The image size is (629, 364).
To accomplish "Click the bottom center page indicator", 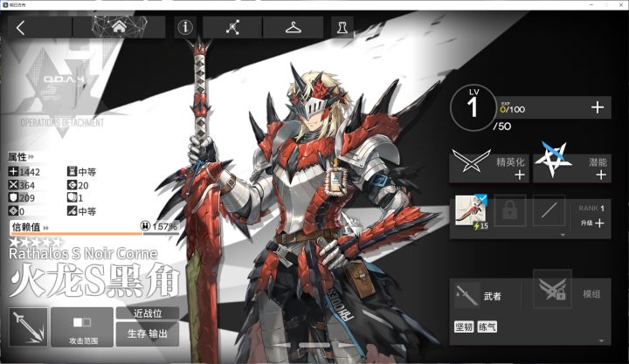I will pos(314,345).
